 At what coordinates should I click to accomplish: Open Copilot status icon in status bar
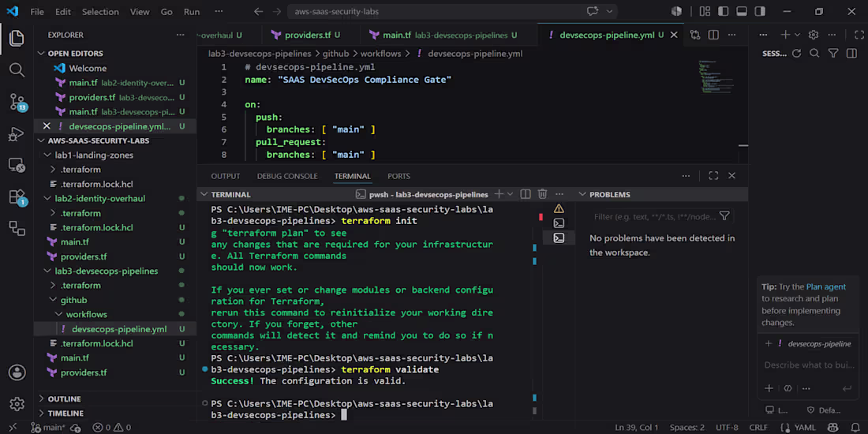pos(832,428)
